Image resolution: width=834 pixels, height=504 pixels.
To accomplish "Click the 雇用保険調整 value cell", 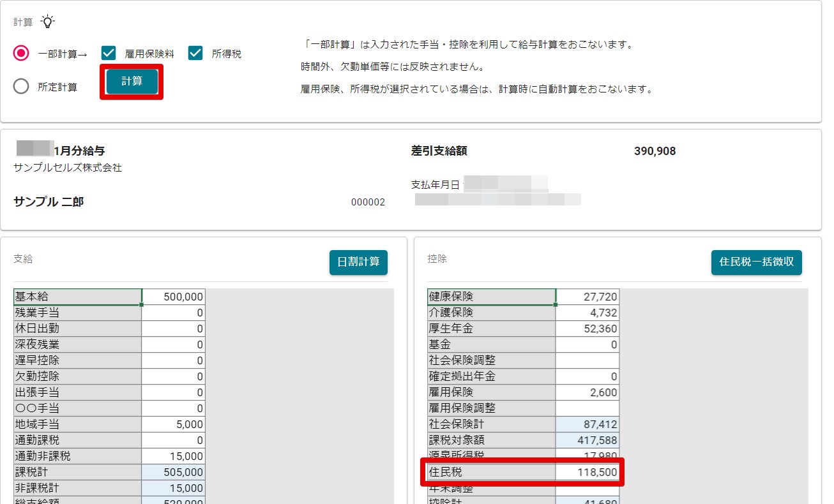I will click(x=588, y=408).
